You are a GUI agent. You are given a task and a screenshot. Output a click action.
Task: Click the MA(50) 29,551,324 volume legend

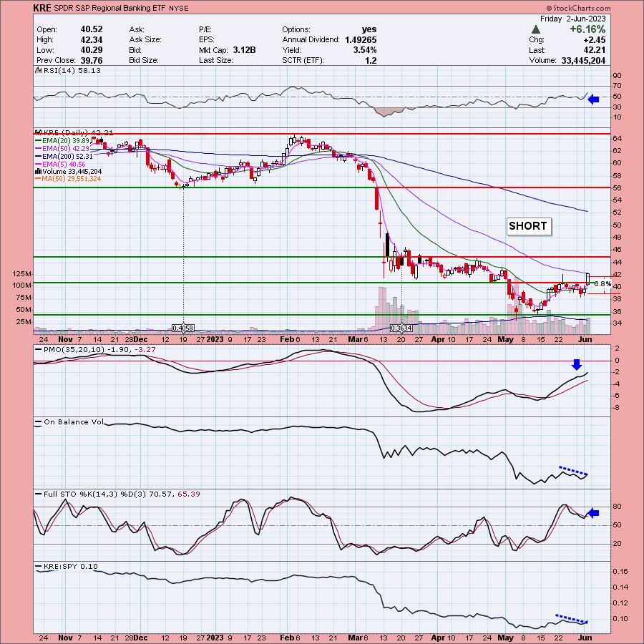click(x=68, y=179)
